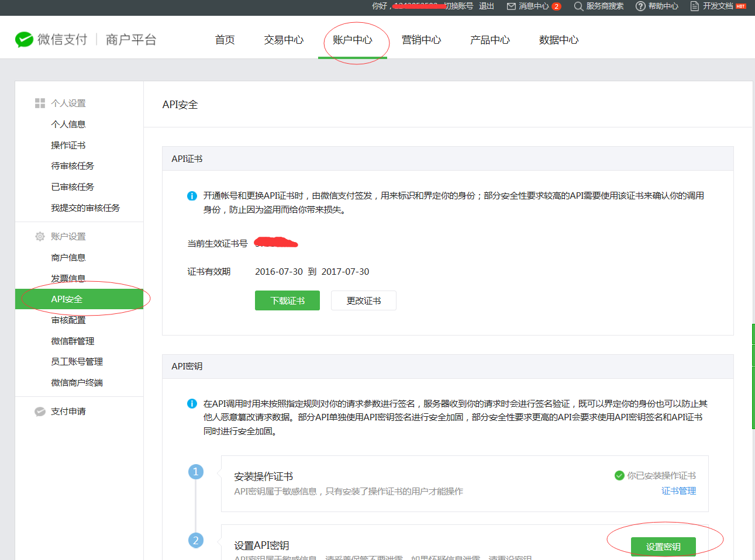Open 帮助中心 in the top bar
The width and height of the screenshot is (755, 560).
point(663,6)
